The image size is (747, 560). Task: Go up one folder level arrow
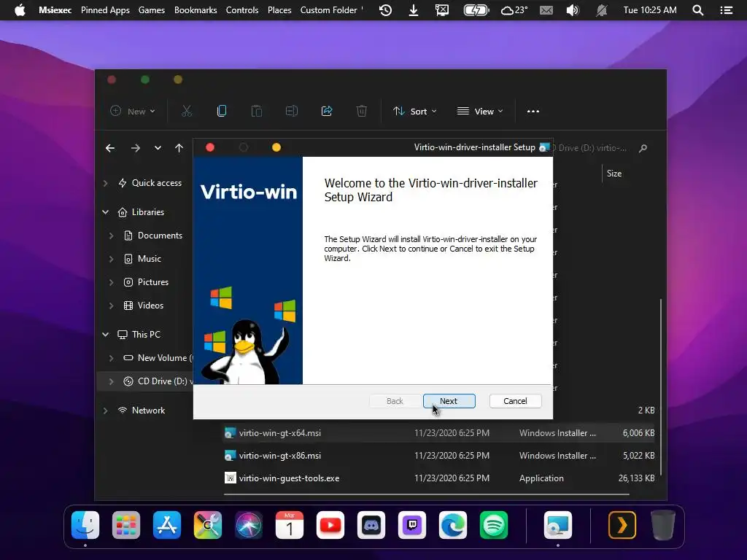(x=179, y=148)
